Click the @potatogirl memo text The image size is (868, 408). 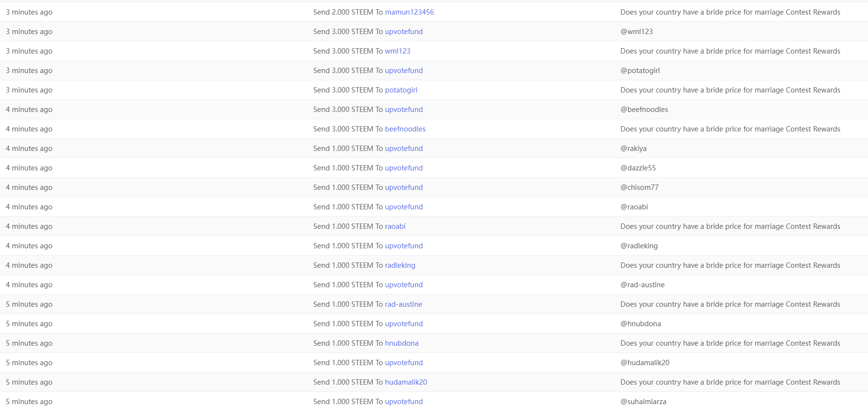click(x=640, y=71)
